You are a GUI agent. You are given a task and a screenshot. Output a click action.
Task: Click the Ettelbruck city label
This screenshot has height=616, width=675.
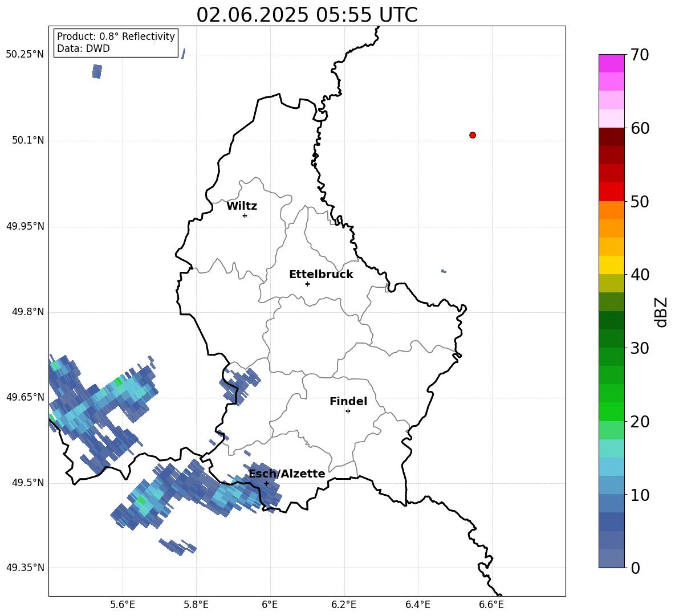pyautogui.click(x=321, y=275)
